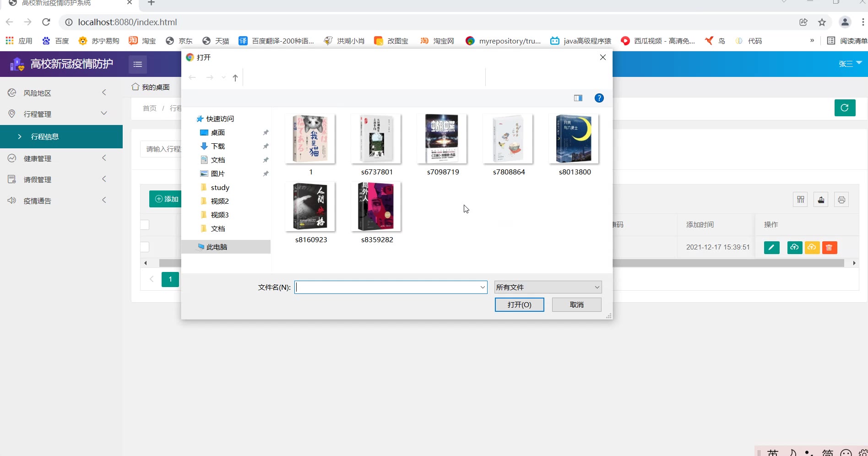The image size is (868, 456).
Task: Tick the header select-all checkbox in table
Action: pyautogui.click(x=145, y=225)
